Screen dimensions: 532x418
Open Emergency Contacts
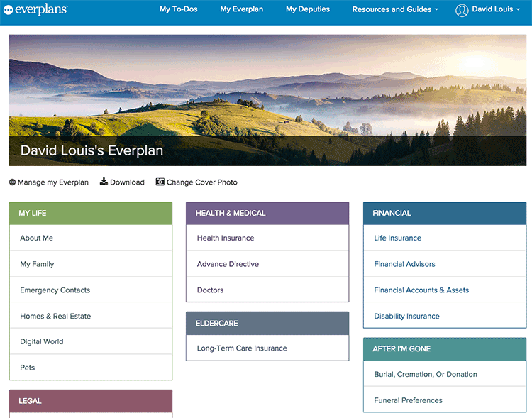coord(91,290)
